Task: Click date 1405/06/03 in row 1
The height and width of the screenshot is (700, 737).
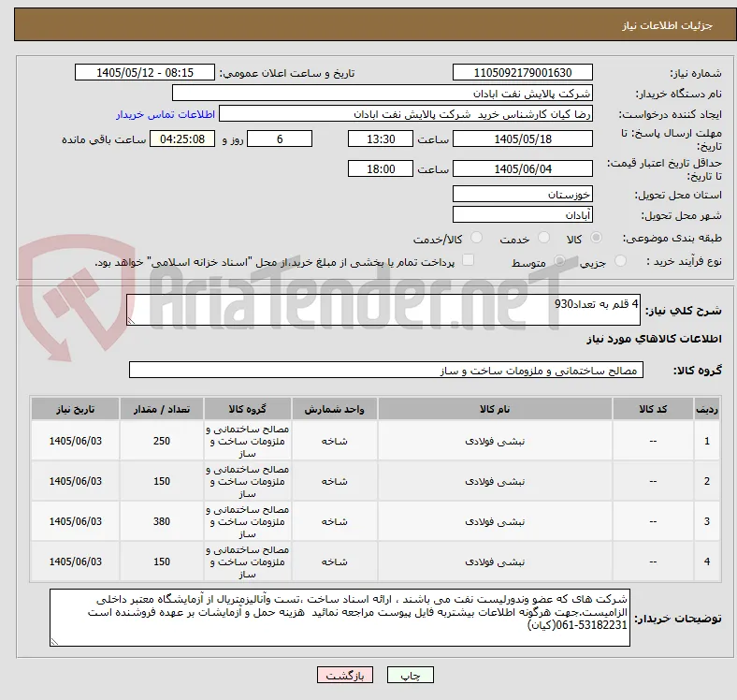Action: pos(75,441)
